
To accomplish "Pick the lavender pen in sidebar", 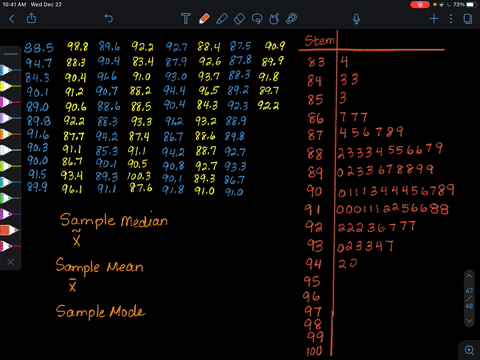I will pyautogui.click(x=10, y=118).
